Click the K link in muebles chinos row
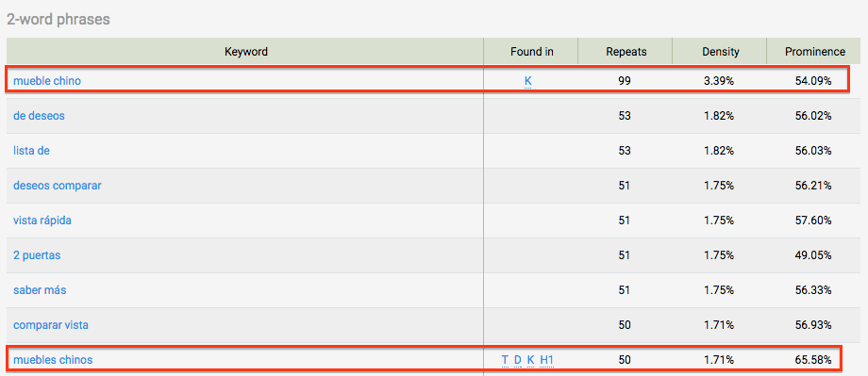This screenshot has width=868, height=376. (x=530, y=361)
